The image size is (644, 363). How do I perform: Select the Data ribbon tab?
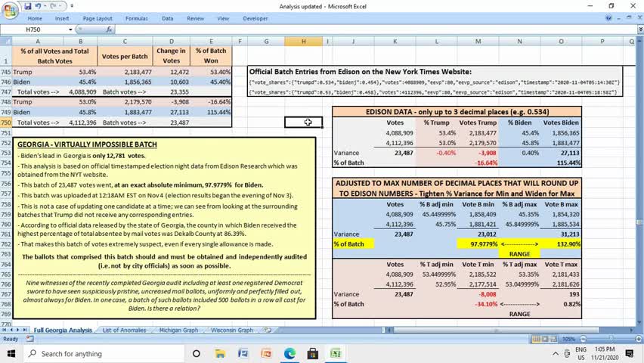[167, 18]
